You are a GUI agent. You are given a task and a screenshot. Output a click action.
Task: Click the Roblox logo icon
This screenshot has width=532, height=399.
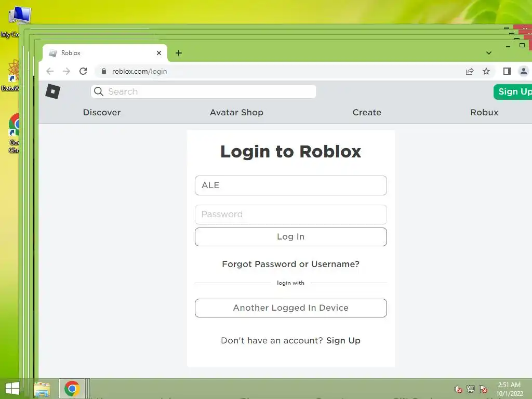[53, 91]
